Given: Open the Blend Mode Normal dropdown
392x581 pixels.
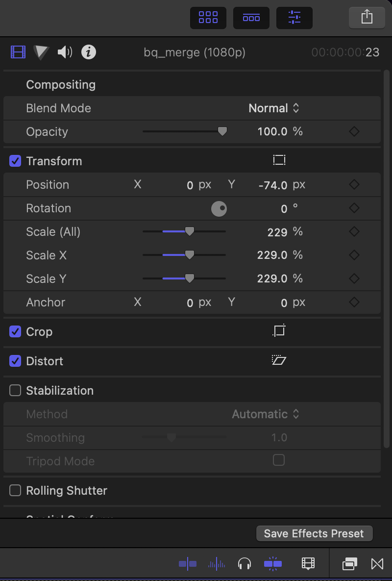Looking at the screenshot, I should point(274,108).
